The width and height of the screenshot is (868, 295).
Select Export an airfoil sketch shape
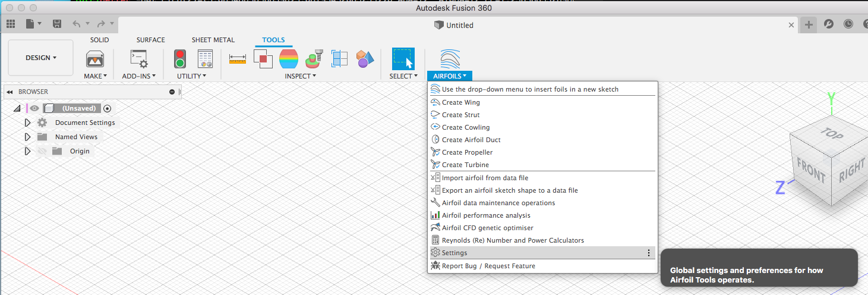point(541,190)
